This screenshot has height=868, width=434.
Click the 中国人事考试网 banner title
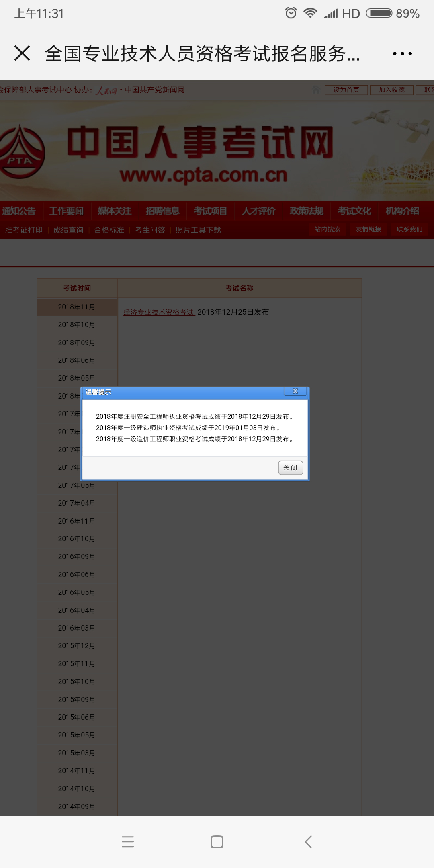click(x=201, y=142)
